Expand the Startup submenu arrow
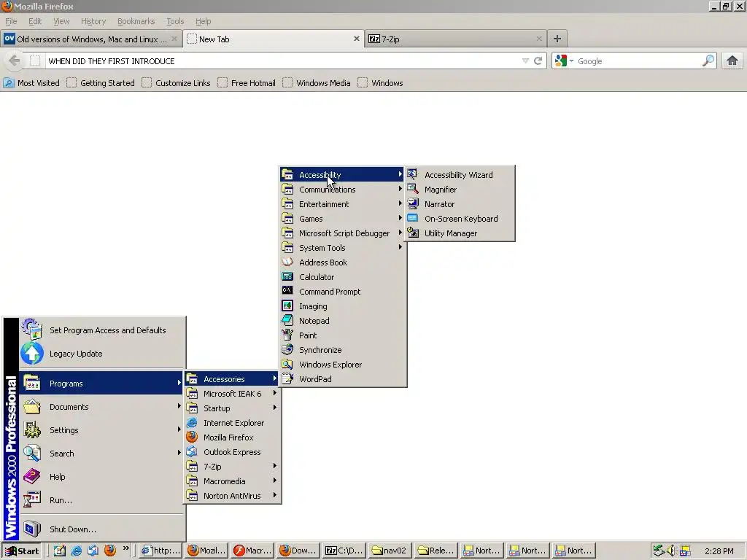Screen dimensions: 747x560 coord(275,408)
